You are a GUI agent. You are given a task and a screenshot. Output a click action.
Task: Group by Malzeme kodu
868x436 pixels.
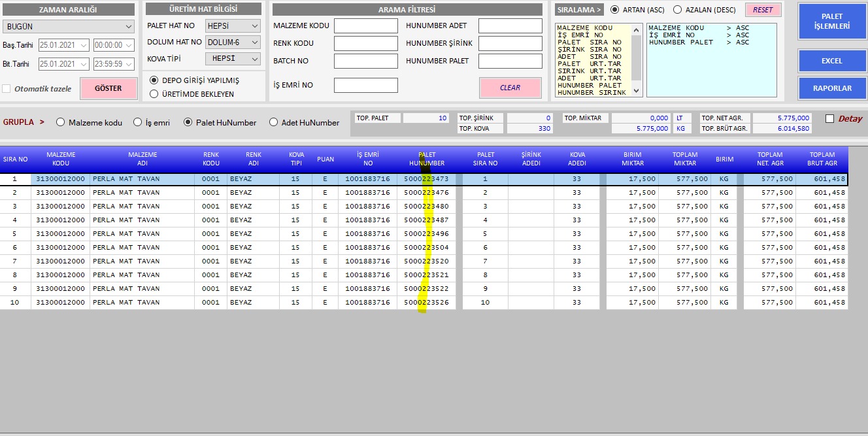[x=61, y=122]
